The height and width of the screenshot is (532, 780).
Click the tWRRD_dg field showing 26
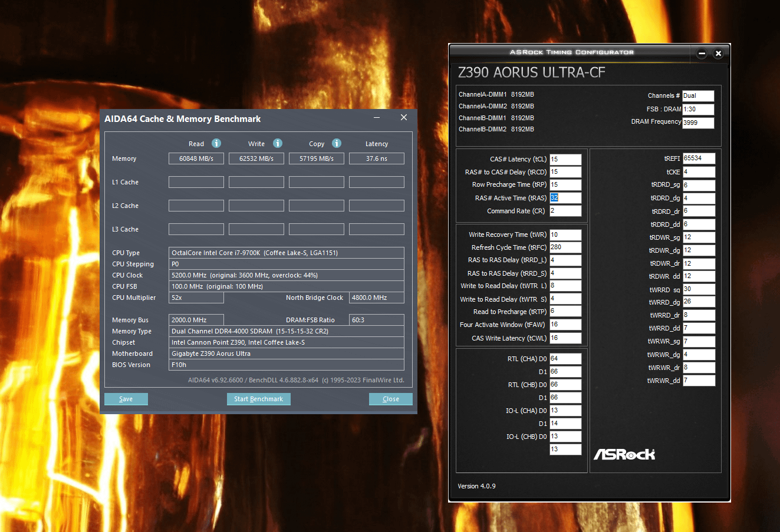click(699, 302)
